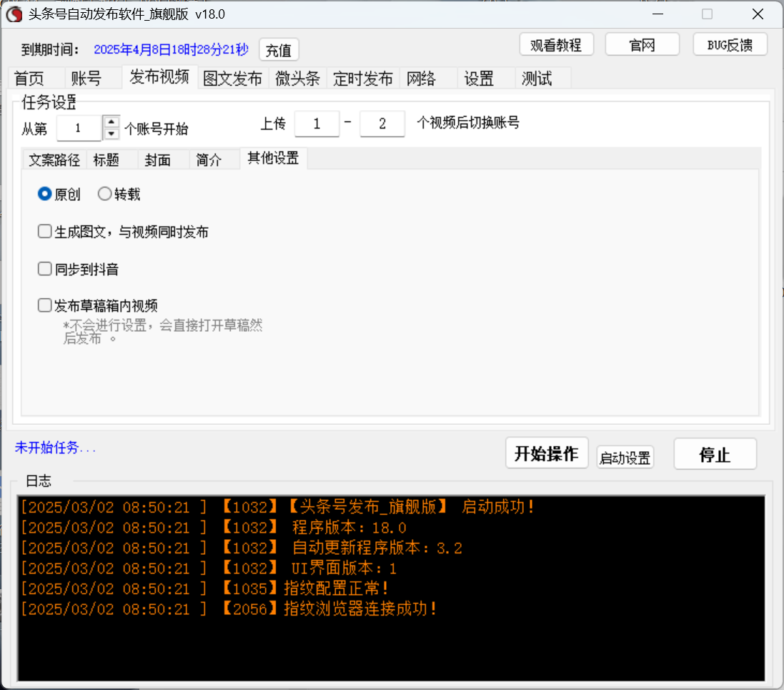
Task: Click 开始操作 to start
Action: [547, 453]
